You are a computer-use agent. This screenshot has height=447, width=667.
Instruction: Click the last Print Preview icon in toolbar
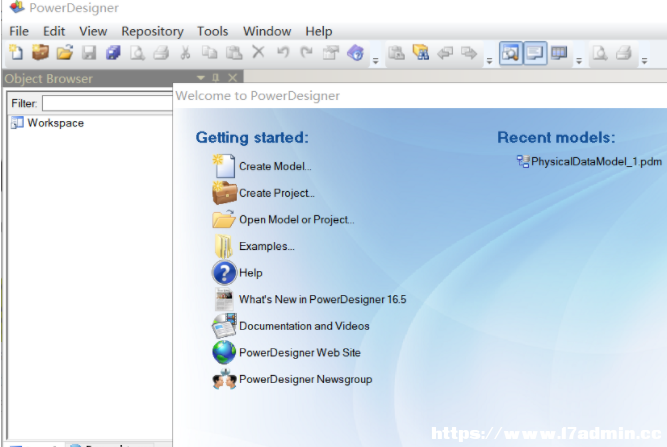click(600, 53)
